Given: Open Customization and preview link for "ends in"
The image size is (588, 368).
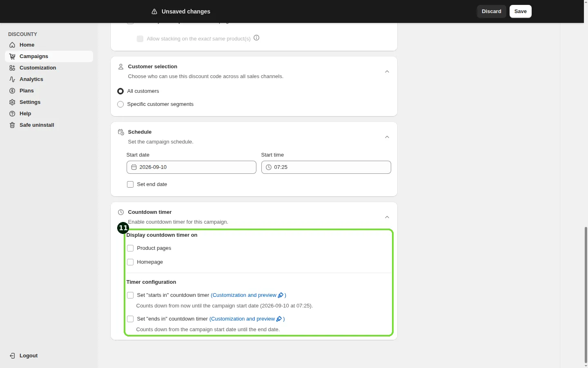Looking at the screenshot, I should 247,319.
